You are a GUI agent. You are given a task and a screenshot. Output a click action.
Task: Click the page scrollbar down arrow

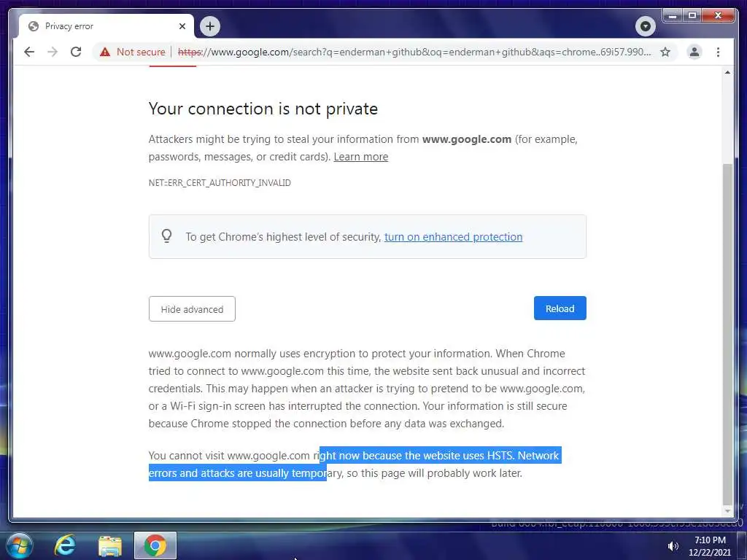727,511
